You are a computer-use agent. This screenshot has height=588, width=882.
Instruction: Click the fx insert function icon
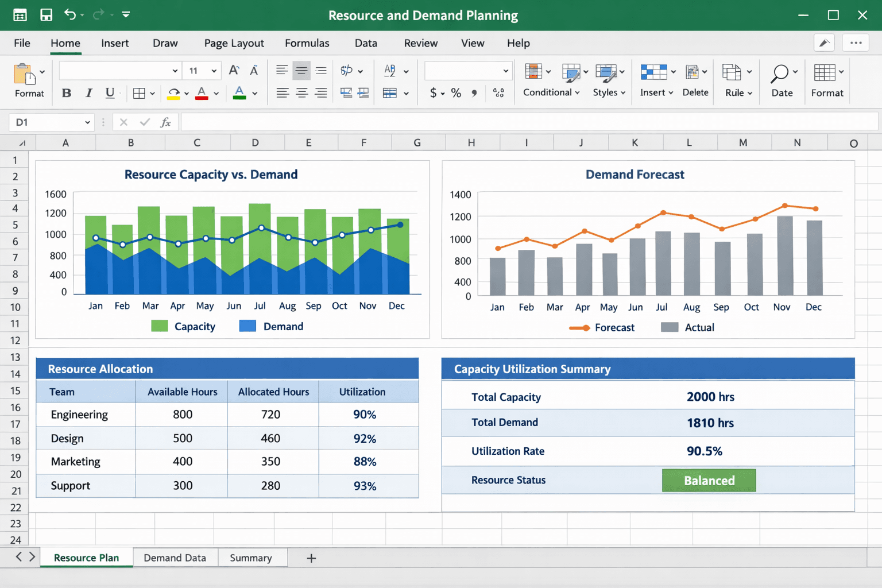[165, 122]
